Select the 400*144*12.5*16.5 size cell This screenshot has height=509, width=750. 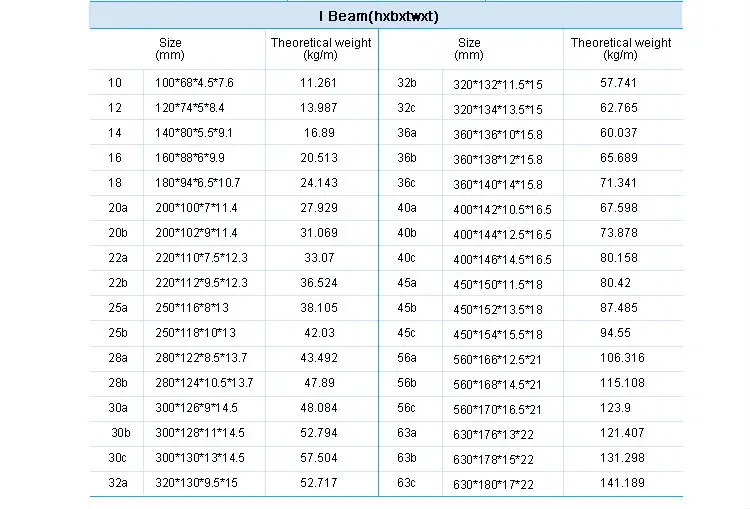pos(502,234)
